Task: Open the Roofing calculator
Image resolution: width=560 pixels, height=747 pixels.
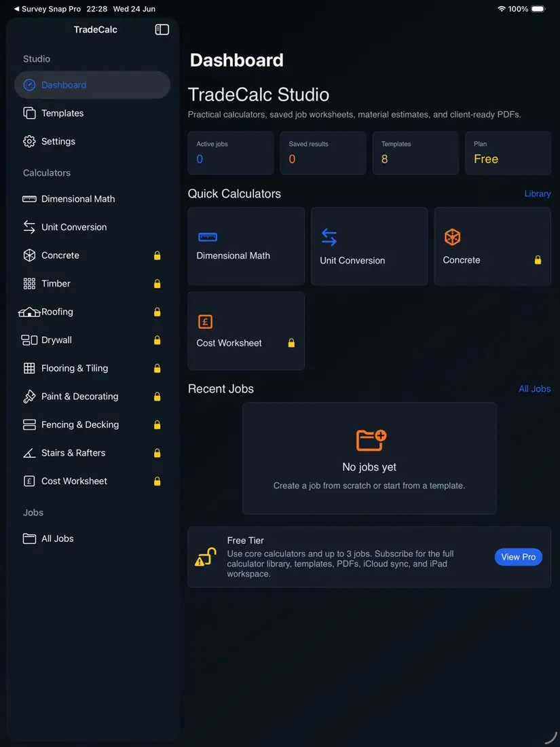Action: 92,312
